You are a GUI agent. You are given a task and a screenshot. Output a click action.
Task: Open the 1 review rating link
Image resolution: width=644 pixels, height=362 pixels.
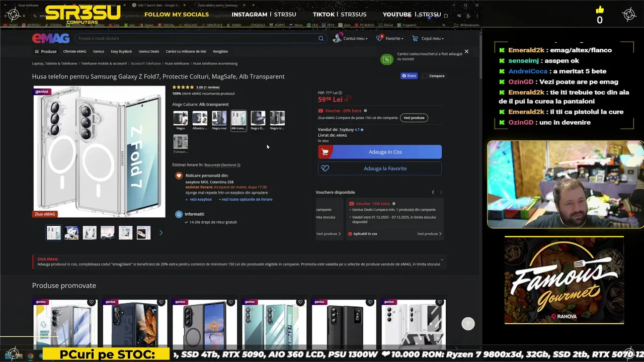212,87
